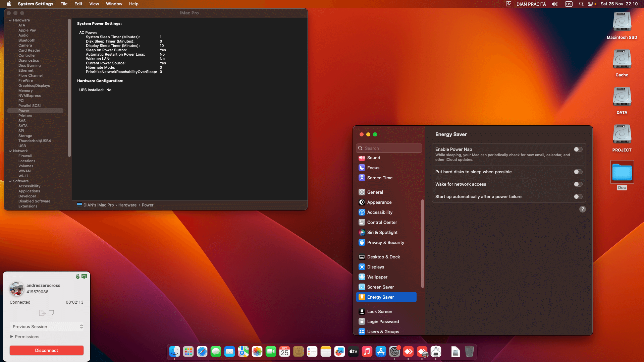Select Wi-Fi under Network
This screenshot has width=644, height=362.
coord(23,176)
